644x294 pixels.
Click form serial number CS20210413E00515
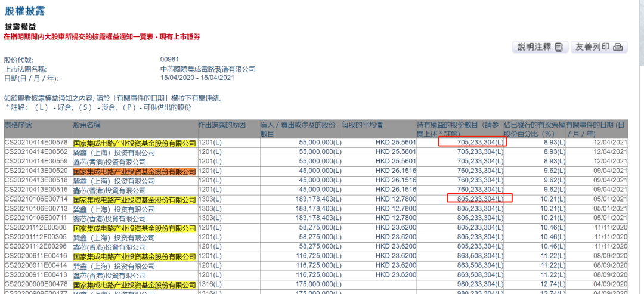[x=35, y=189]
